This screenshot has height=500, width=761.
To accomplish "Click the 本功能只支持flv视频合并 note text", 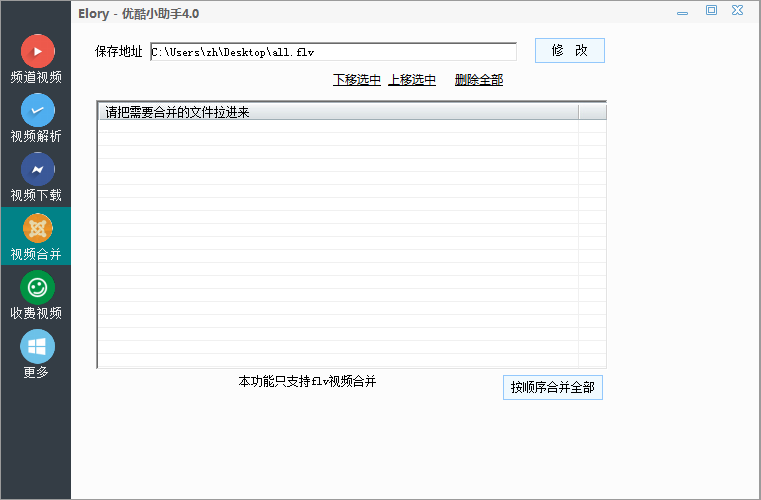I will [307, 382].
